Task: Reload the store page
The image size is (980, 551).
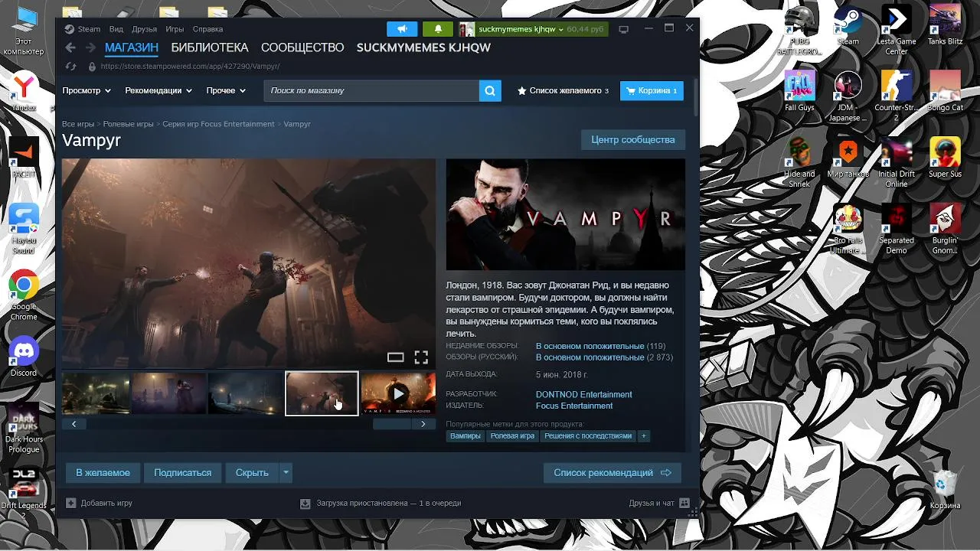Action: [71, 67]
